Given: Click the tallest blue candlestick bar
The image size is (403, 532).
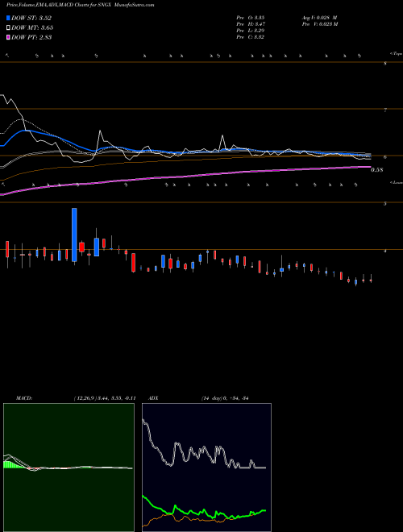Looking at the screenshot, I should point(74,235).
